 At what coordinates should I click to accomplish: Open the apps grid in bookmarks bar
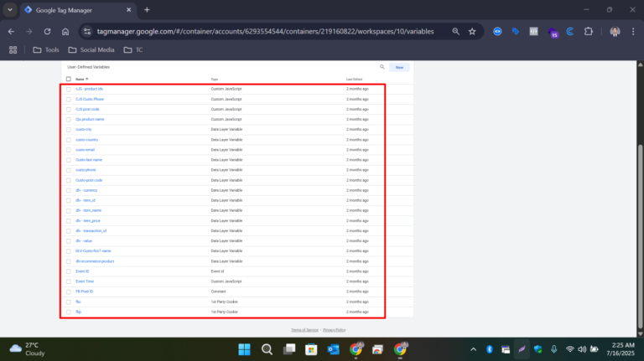tap(13, 49)
